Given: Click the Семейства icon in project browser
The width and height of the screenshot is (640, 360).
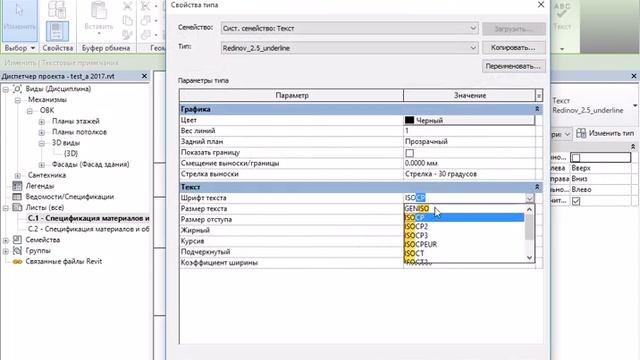Looking at the screenshot, I should coord(17,240).
